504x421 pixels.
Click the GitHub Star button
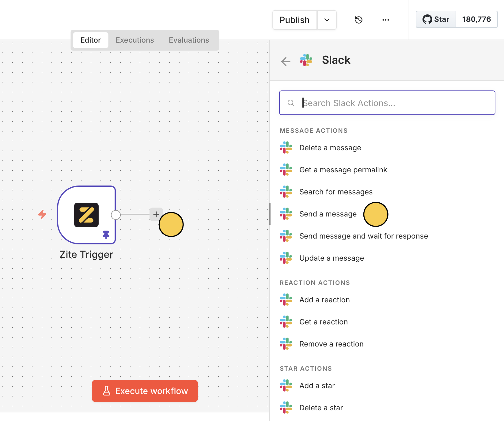click(x=436, y=19)
